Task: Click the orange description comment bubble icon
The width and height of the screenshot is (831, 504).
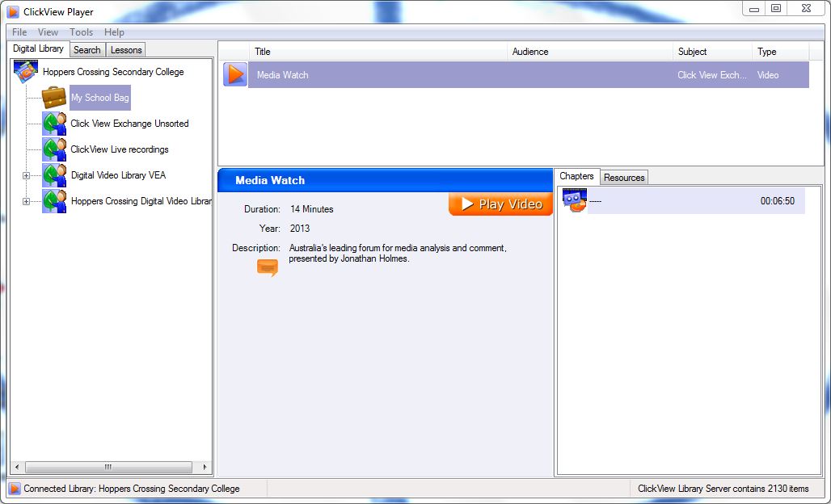Action: pos(267,267)
